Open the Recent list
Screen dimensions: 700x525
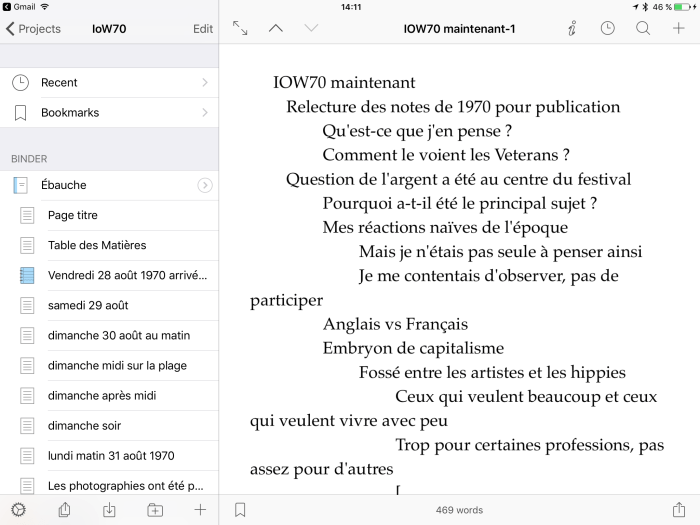[x=109, y=83]
